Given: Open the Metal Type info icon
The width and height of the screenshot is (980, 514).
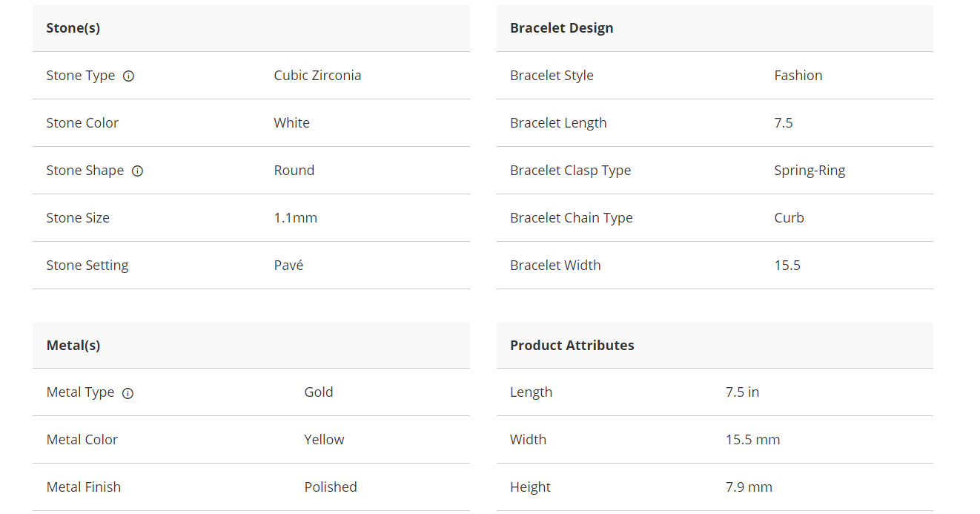Looking at the screenshot, I should click(x=128, y=393).
